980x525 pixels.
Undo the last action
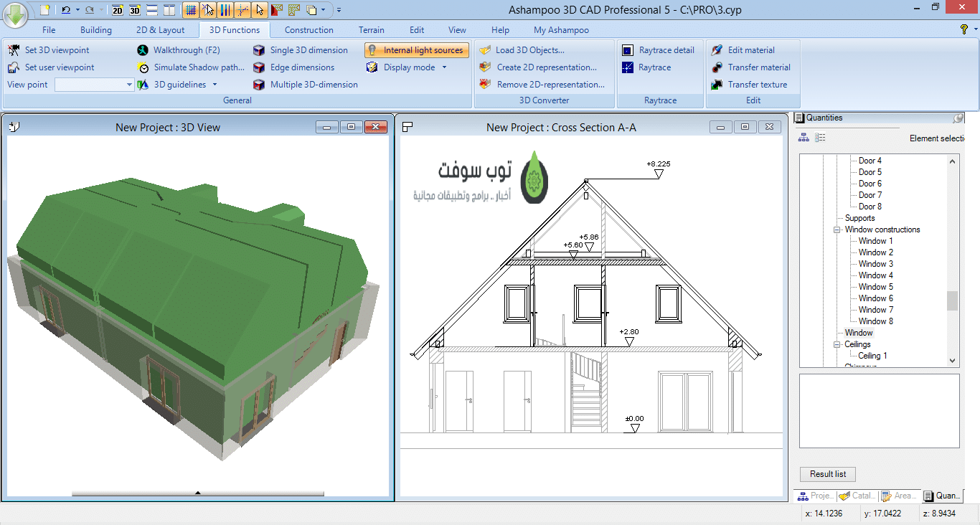[x=66, y=10]
